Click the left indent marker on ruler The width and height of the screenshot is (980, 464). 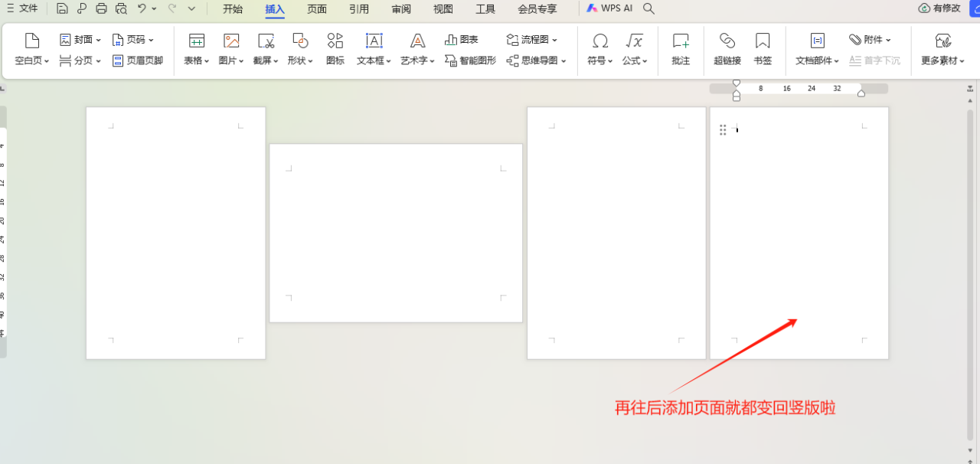tap(737, 96)
